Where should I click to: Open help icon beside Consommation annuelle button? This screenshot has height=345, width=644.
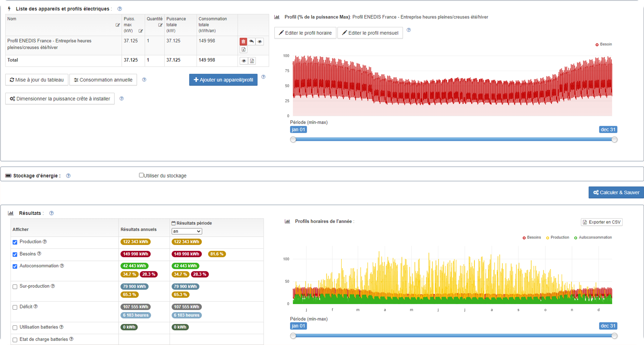click(144, 80)
